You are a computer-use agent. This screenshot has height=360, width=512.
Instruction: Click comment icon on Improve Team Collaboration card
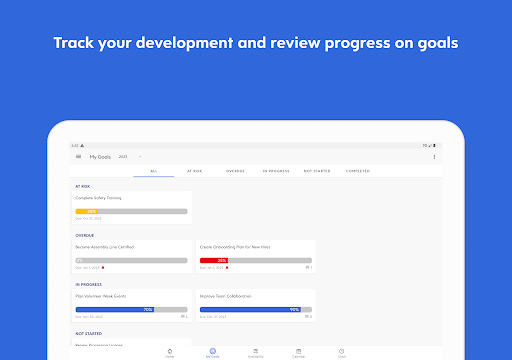tap(307, 316)
